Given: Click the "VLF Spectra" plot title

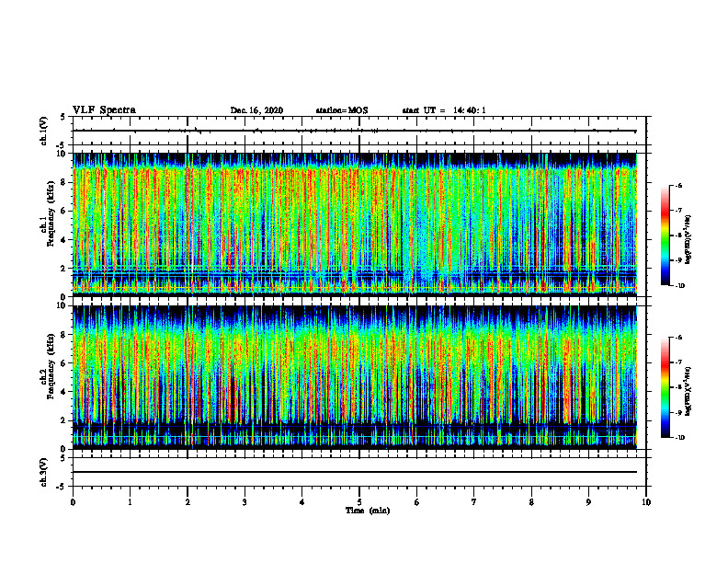Looking at the screenshot, I should coord(104,110).
